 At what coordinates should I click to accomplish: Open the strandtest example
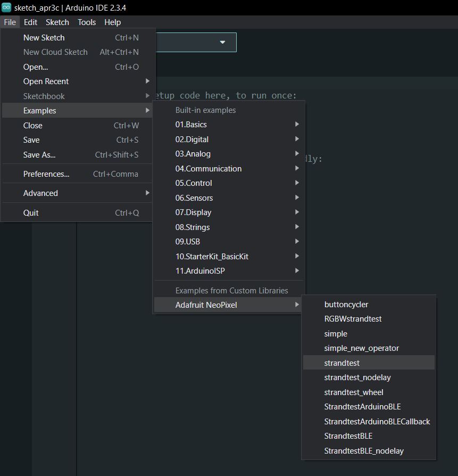(x=369, y=363)
